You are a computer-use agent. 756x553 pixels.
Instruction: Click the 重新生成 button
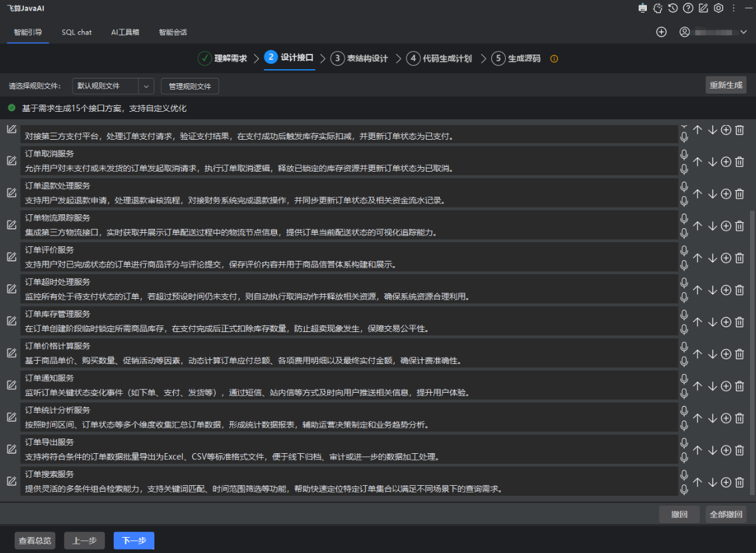[x=726, y=85]
